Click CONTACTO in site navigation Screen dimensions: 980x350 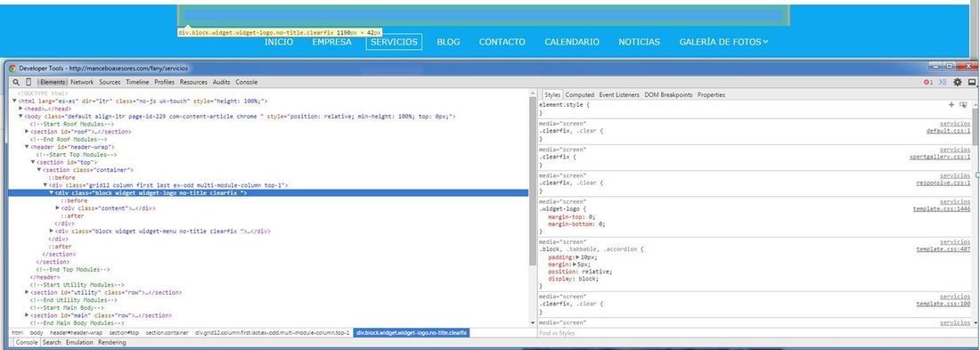point(502,42)
